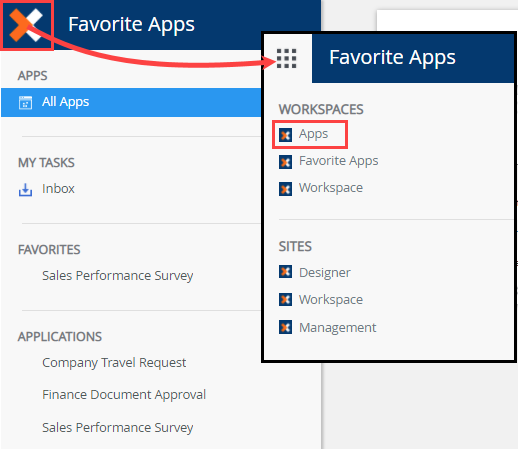The height and width of the screenshot is (449, 518).
Task: Switch to the Apps workspace
Action: click(x=313, y=134)
